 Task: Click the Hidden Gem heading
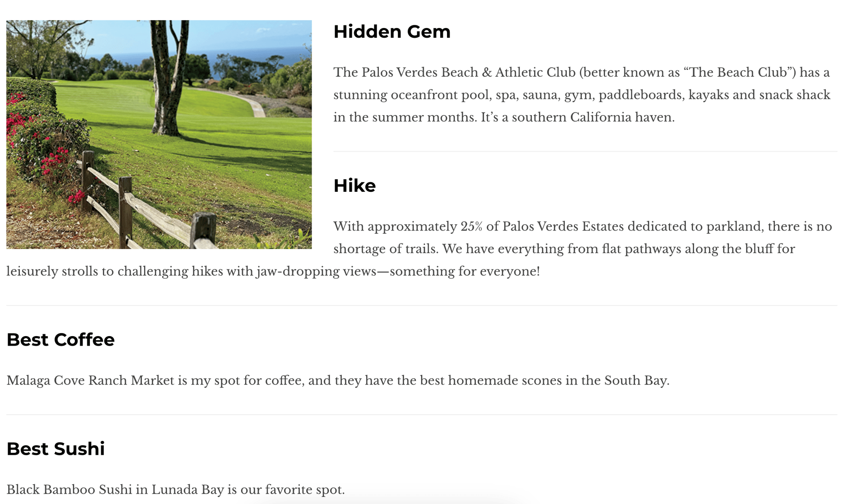click(x=392, y=32)
